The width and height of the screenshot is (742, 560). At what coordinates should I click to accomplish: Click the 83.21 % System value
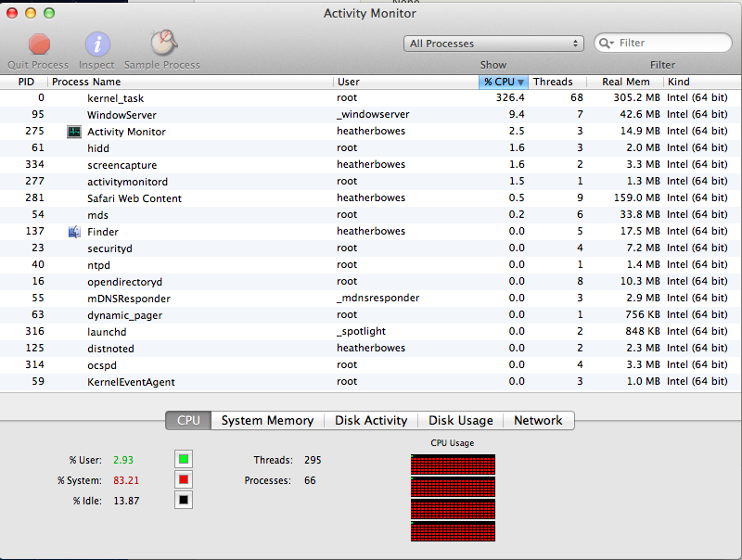(126, 480)
